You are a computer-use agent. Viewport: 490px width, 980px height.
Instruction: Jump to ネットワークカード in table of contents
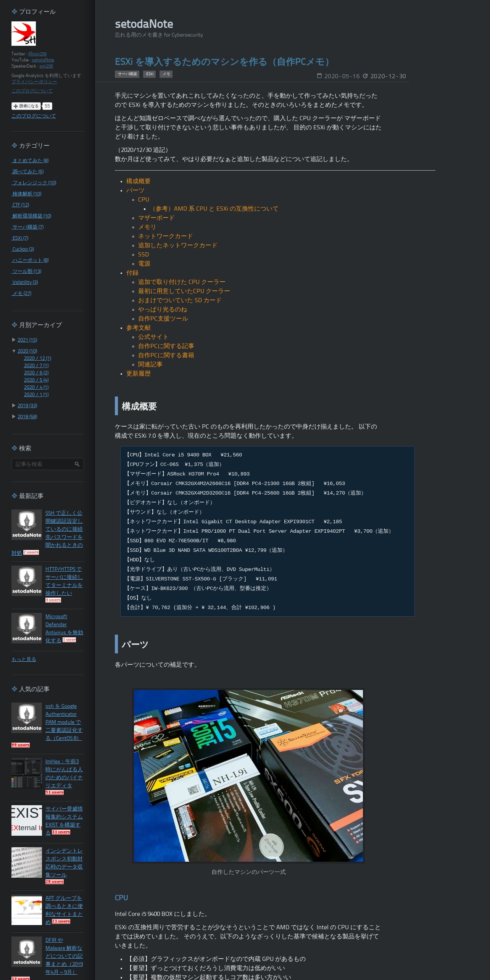[x=165, y=236]
